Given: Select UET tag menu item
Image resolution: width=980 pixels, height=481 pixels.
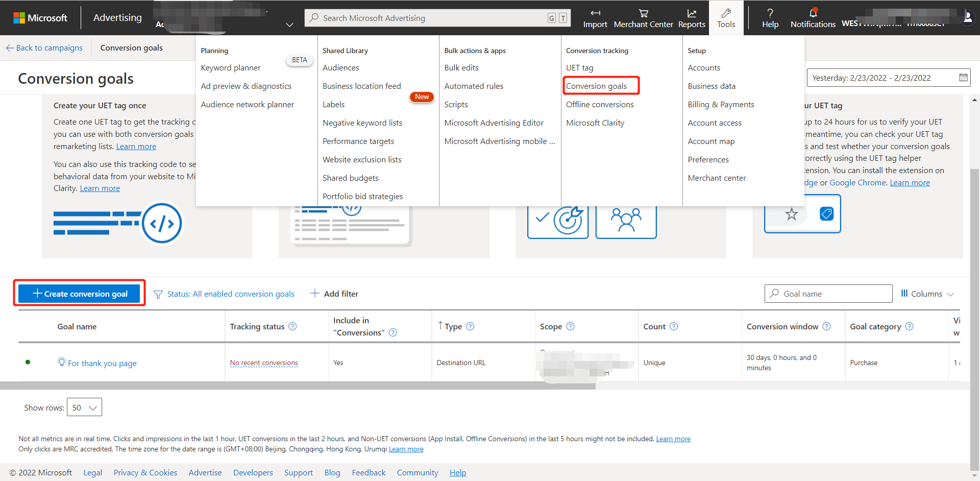Looking at the screenshot, I should tap(579, 67).
